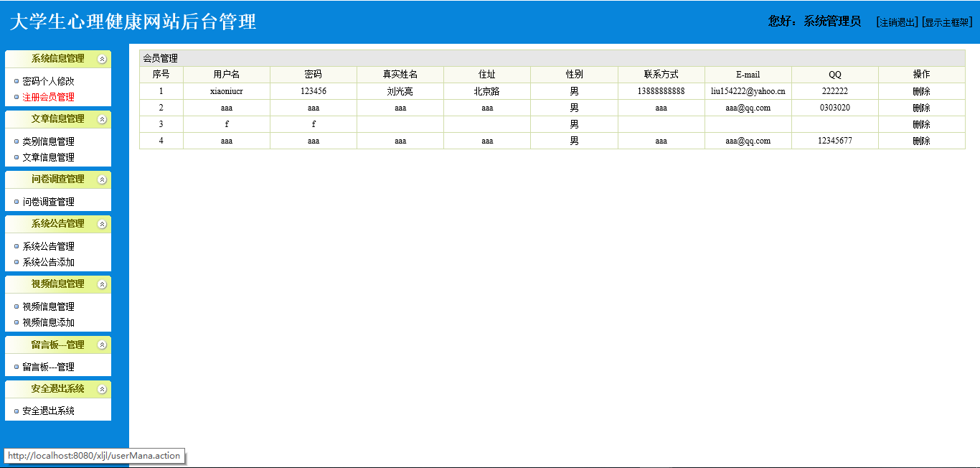980x468 pixels.
Task: Select the username cell xiaoniucr
Action: click(227, 91)
